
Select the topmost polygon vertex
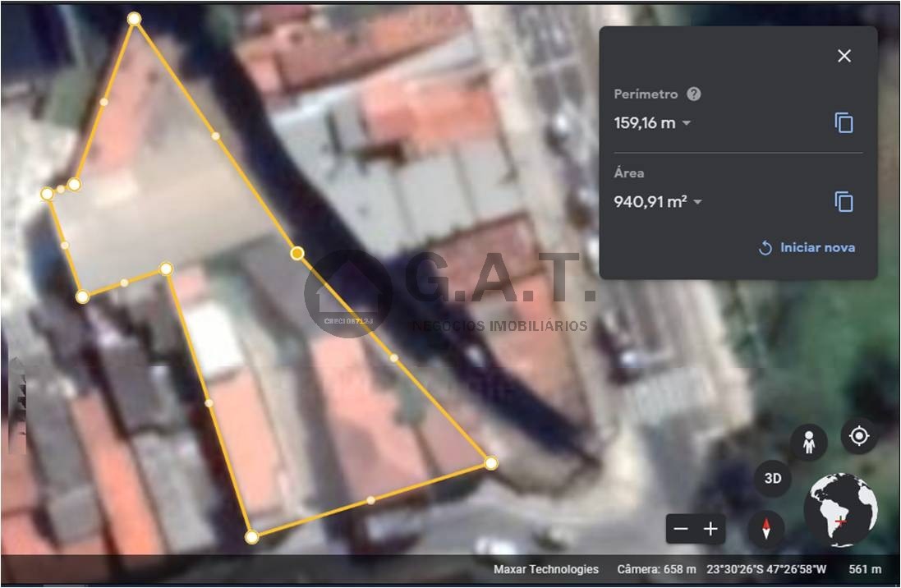point(134,18)
